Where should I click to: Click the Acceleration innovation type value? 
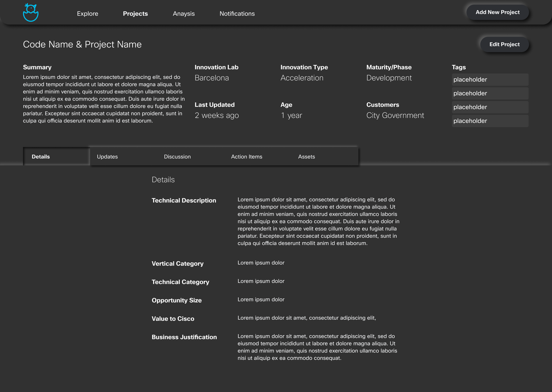point(302,78)
